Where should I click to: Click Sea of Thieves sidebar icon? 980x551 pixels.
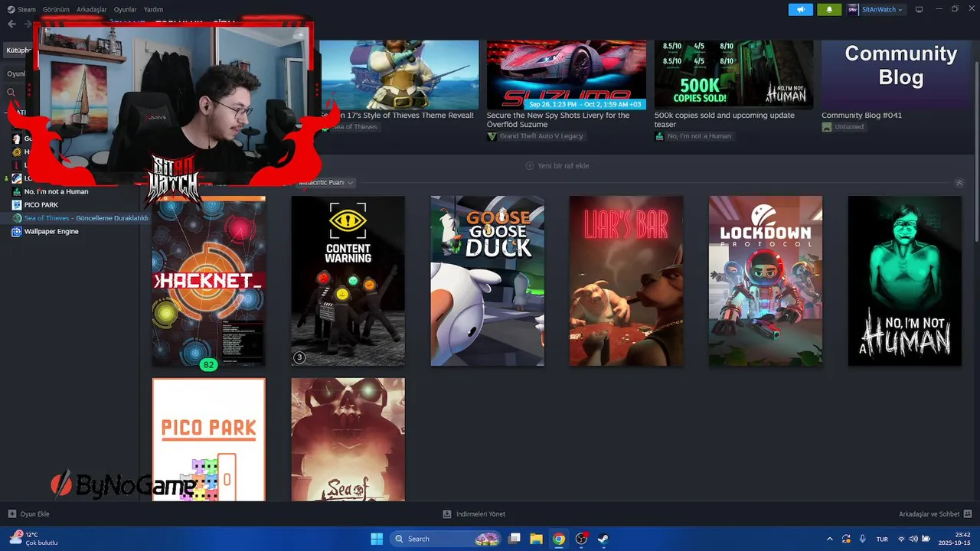(17, 218)
